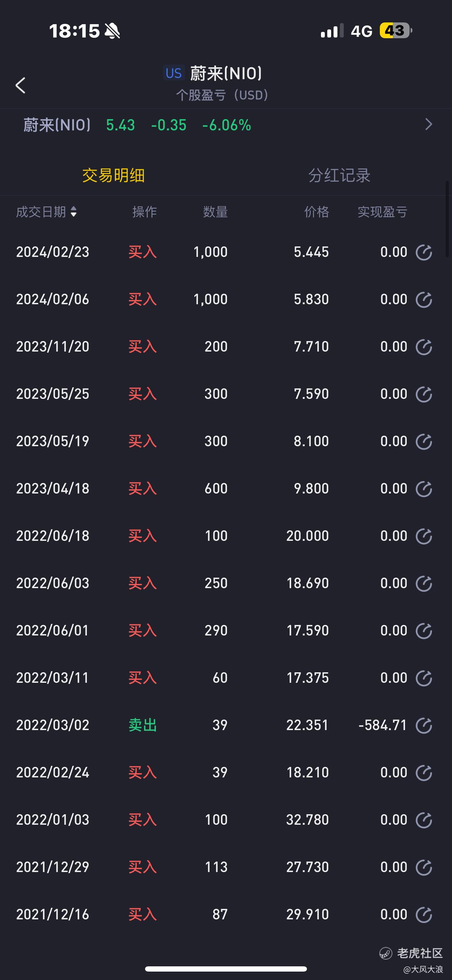Tap the home indicator bar

226,968
